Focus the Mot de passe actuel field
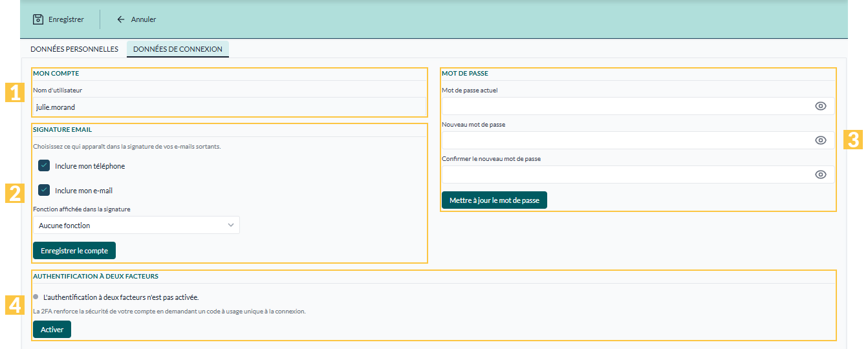This screenshot has height=349, width=868. pyautogui.click(x=638, y=106)
